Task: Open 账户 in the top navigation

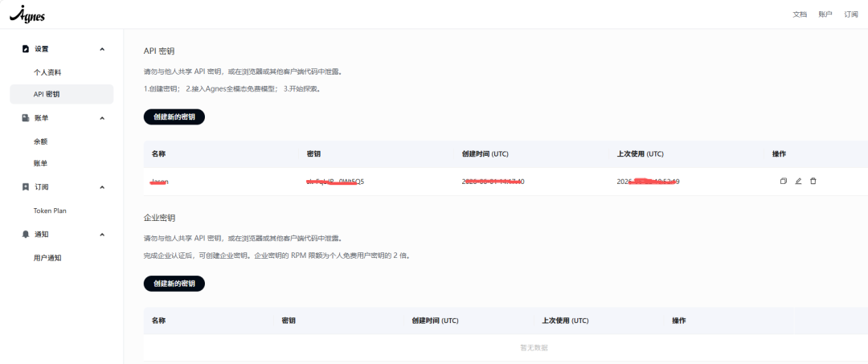Action: (825, 14)
